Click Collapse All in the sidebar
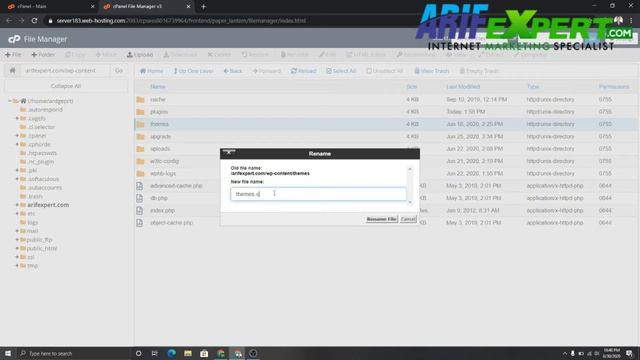 pyautogui.click(x=66, y=86)
